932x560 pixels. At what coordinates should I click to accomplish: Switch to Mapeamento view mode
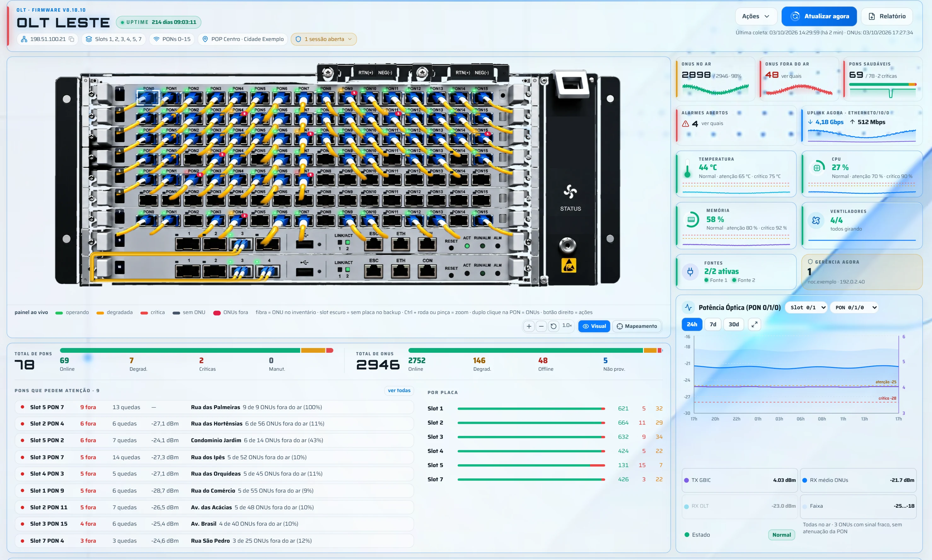(637, 326)
